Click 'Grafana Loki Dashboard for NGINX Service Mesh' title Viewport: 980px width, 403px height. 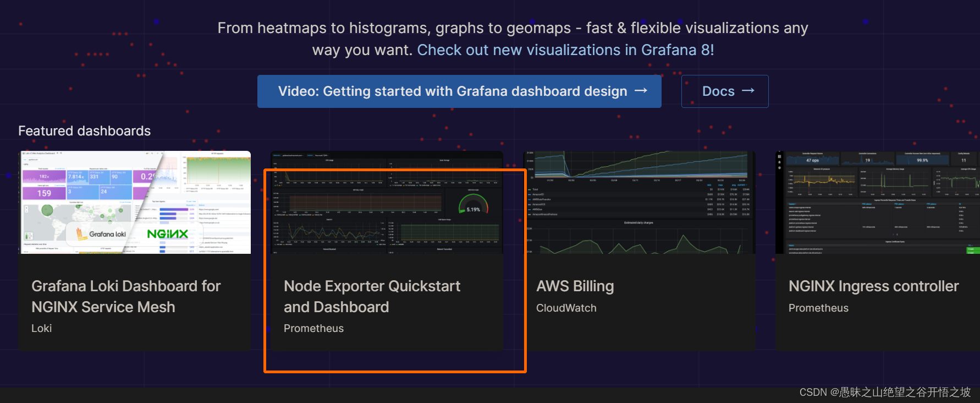coord(126,297)
